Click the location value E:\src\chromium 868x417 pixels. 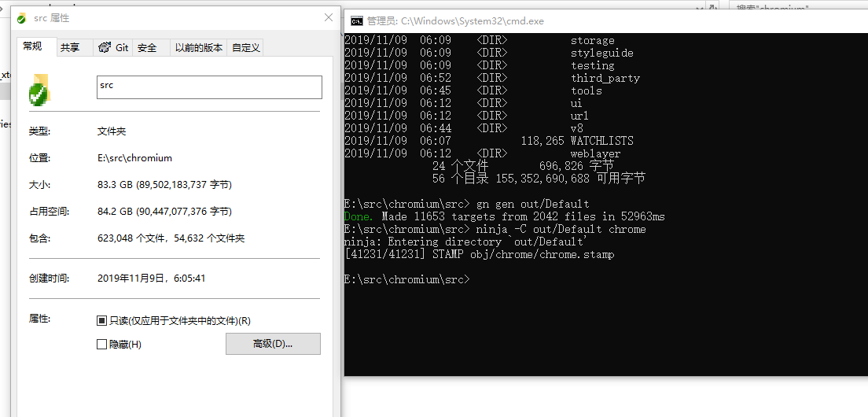point(134,158)
